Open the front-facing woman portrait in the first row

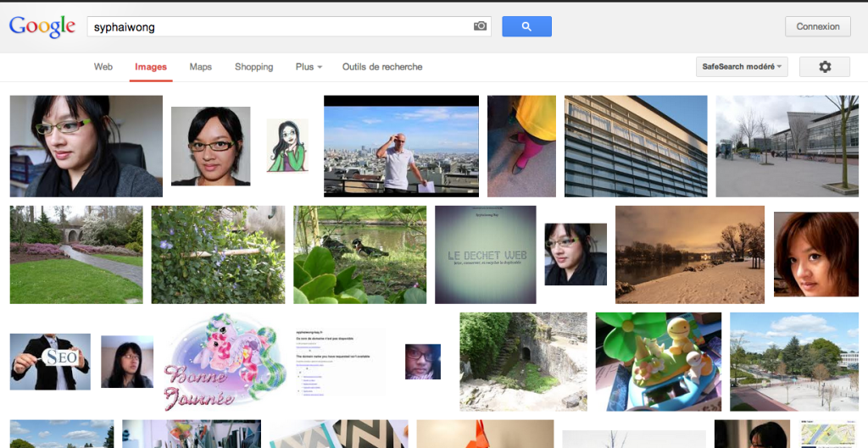click(210, 146)
